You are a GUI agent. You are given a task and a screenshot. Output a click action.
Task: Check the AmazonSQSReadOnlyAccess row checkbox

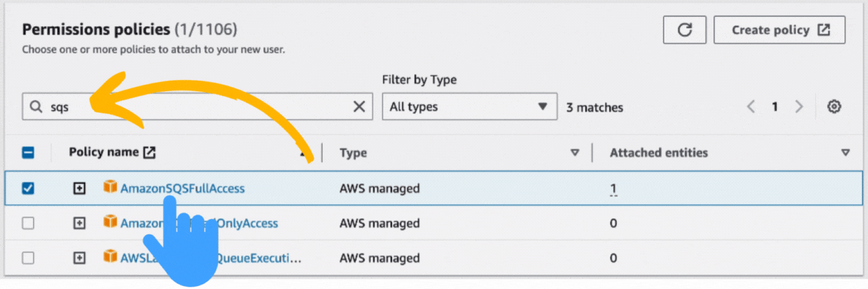[28, 223]
